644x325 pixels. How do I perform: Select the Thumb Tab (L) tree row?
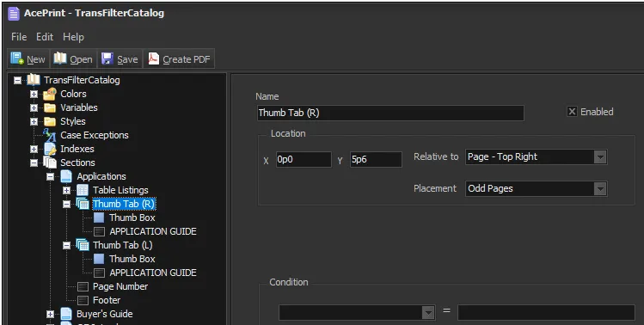(122, 245)
